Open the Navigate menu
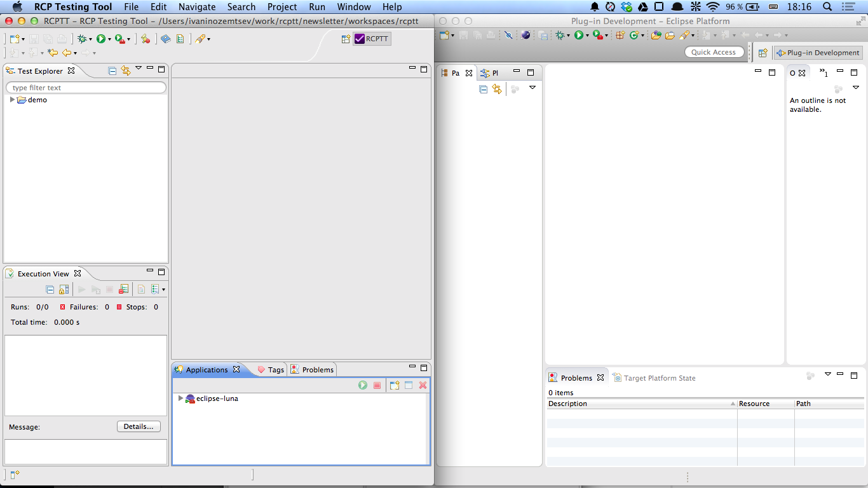This screenshot has width=868, height=488. click(197, 7)
